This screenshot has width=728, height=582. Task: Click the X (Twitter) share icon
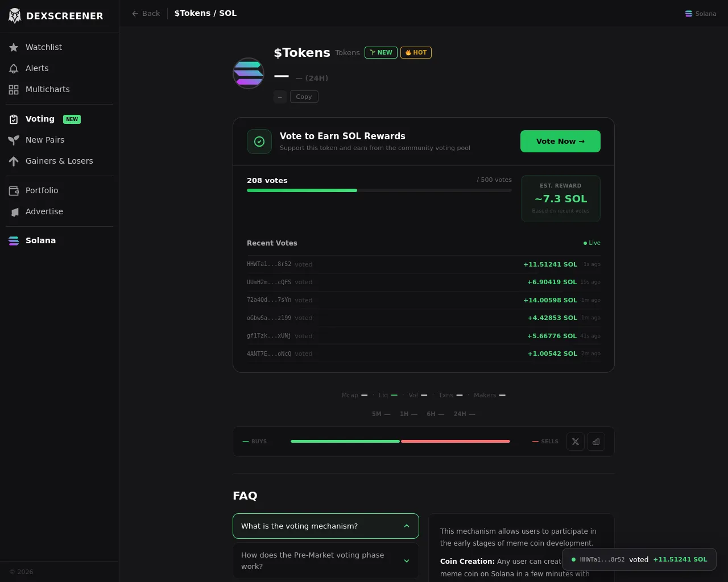coord(576,442)
